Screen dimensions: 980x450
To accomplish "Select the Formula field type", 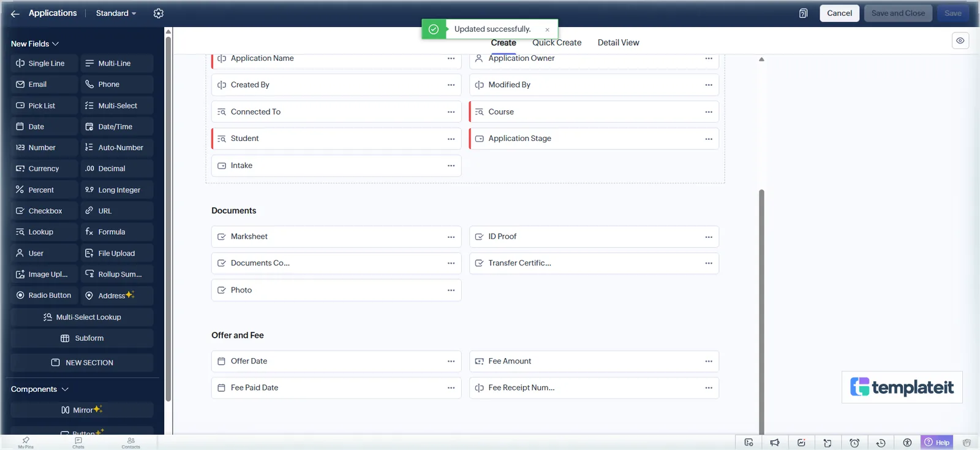I will coord(117,232).
